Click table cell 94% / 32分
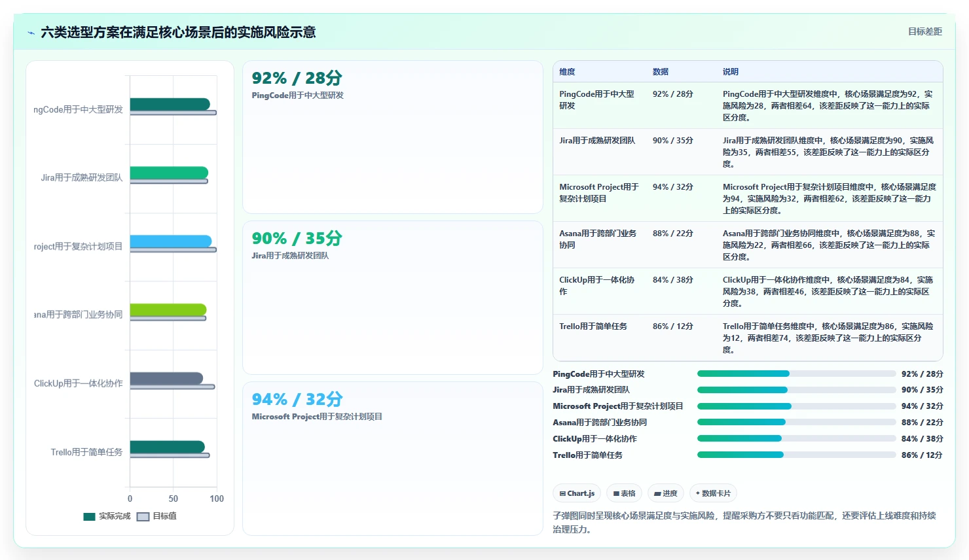969x560 pixels. point(672,187)
